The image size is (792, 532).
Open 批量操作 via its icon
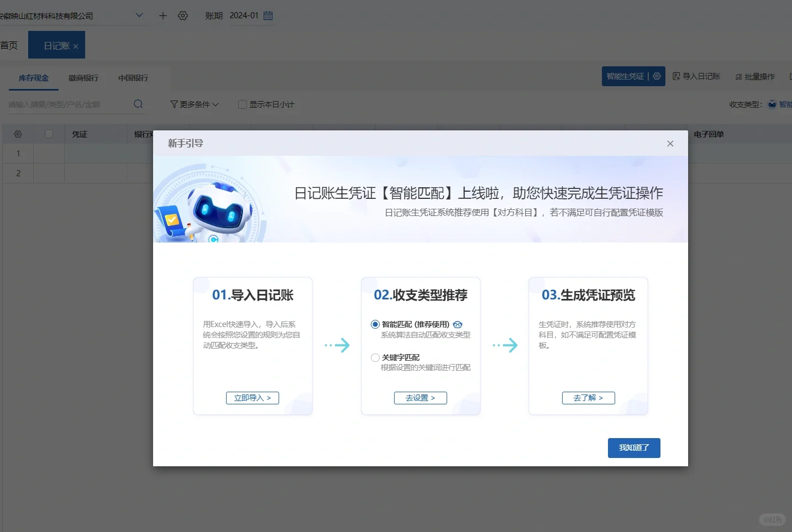739,77
